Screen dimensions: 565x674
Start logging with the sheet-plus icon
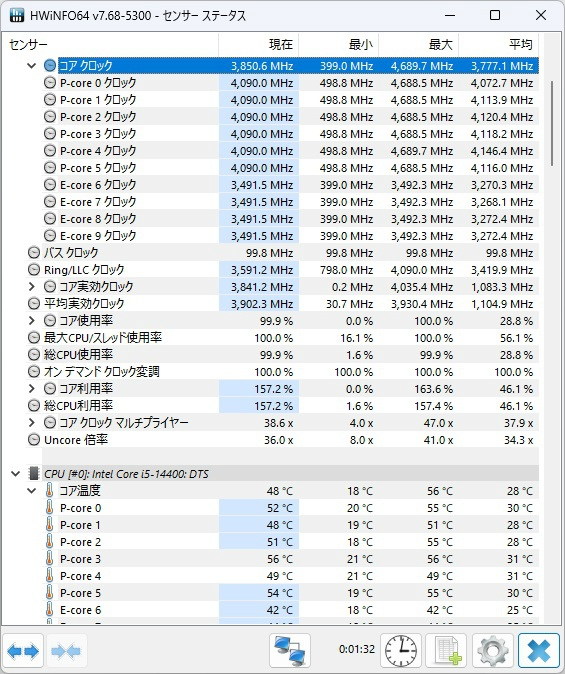pyautogui.click(x=447, y=651)
